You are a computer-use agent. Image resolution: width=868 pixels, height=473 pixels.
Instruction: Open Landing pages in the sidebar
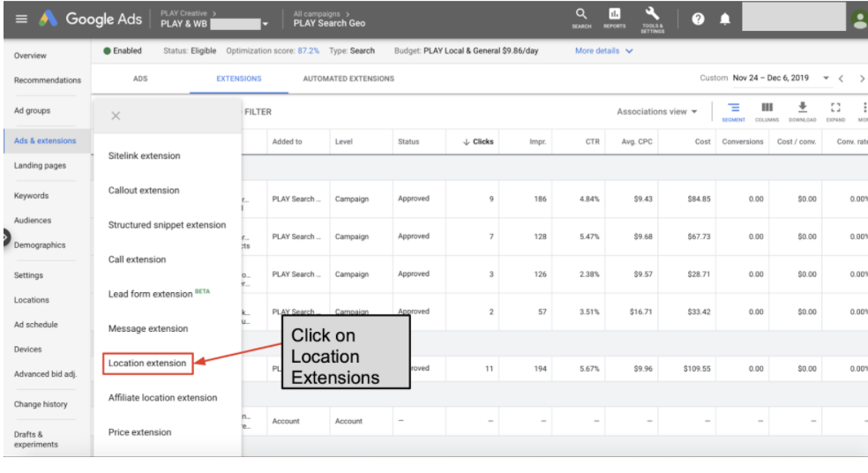[40, 166]
